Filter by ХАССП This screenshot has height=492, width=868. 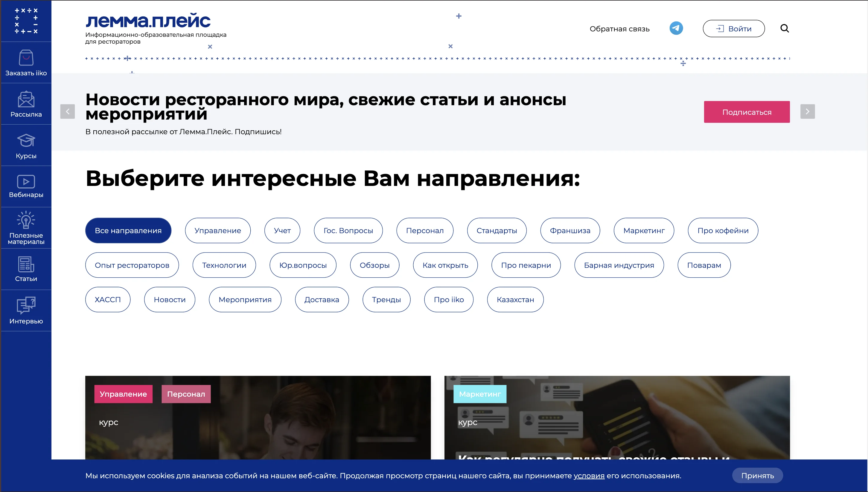coord(107,300)
